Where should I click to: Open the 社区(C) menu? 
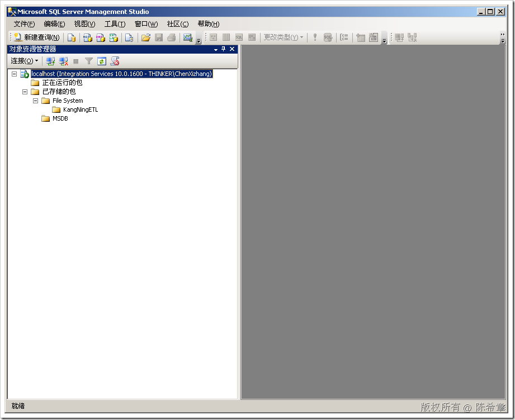[178, 24]
